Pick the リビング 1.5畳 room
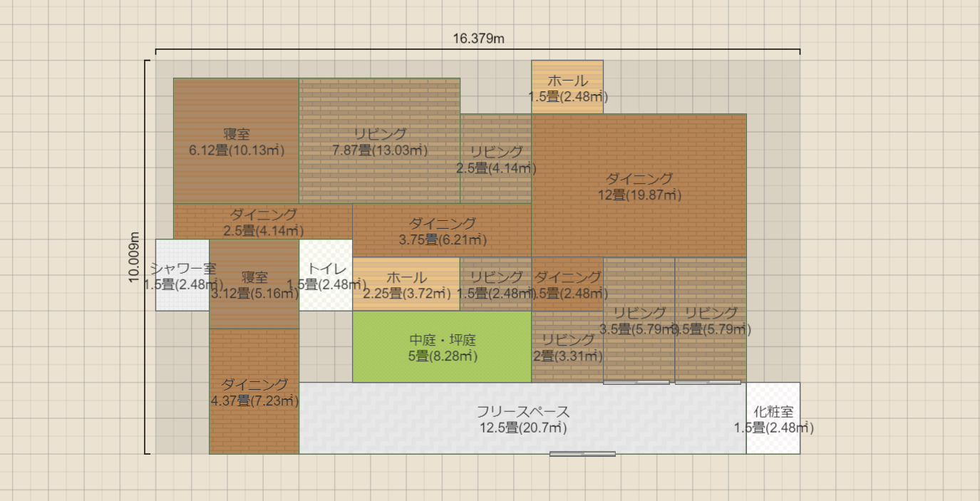980x501 pixels. 496,284
